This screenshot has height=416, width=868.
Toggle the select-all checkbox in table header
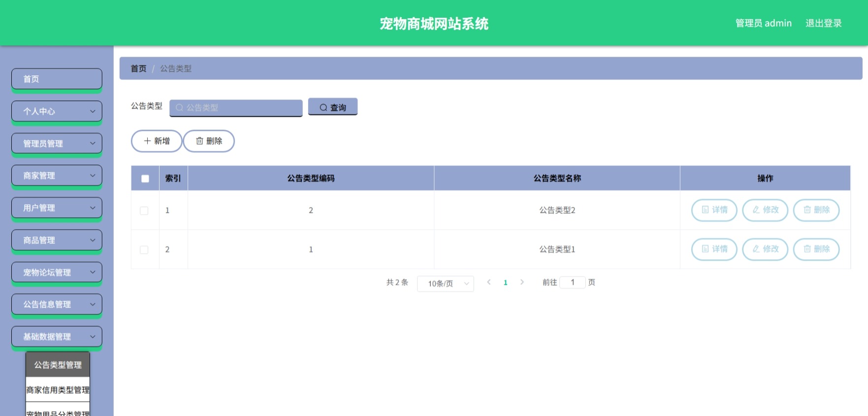coord(145,178)
